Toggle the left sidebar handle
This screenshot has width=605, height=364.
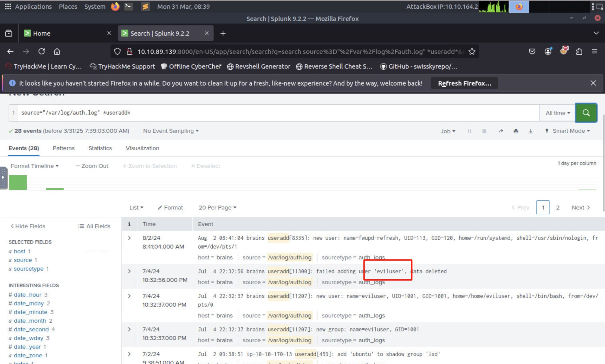3,177
